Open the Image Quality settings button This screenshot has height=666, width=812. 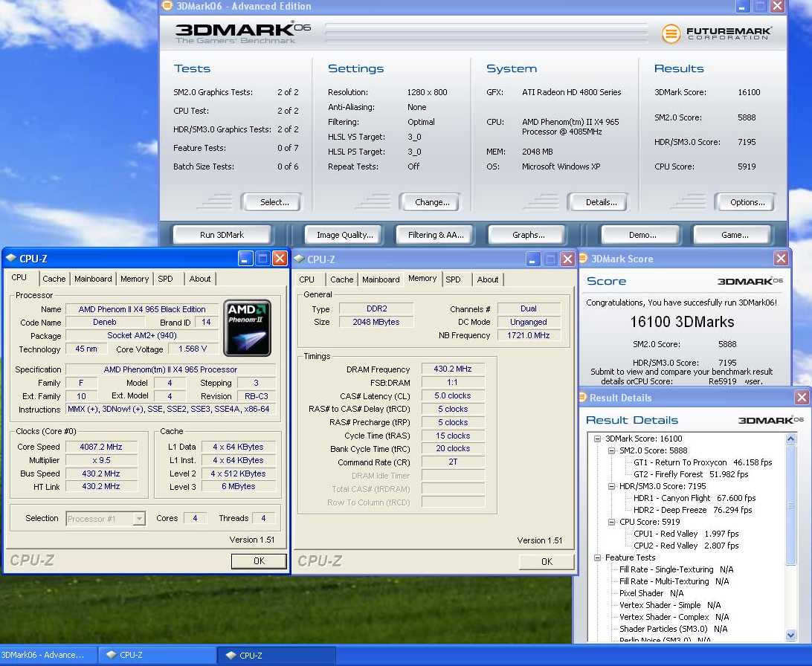click(x=344, y=235)
